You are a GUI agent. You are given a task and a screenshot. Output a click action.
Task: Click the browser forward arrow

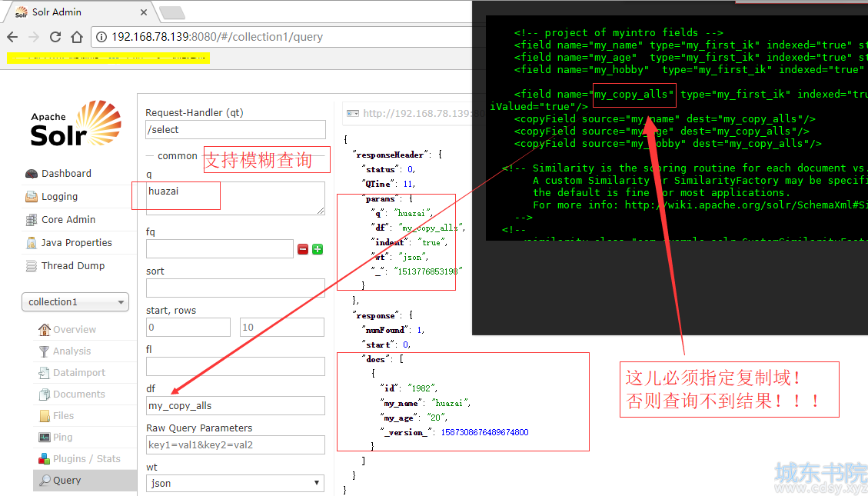[34, 37]
